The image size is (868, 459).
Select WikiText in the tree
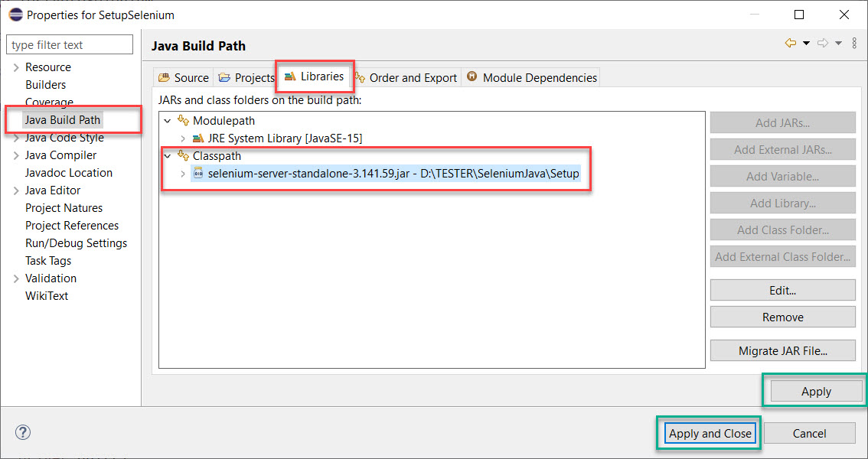click(47, 296)
